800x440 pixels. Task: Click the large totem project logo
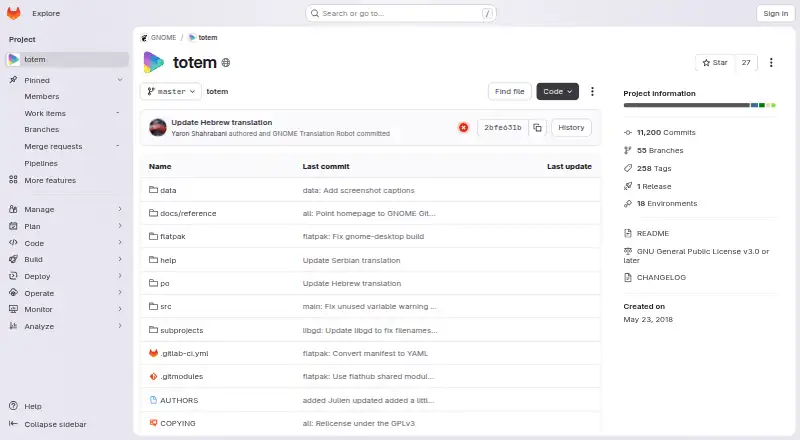[154, 62]
